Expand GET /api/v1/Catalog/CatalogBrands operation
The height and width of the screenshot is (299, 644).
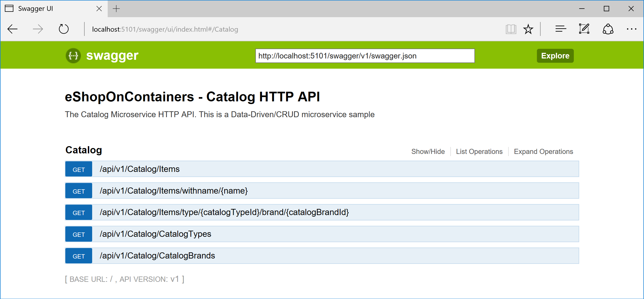coord(157,256)
